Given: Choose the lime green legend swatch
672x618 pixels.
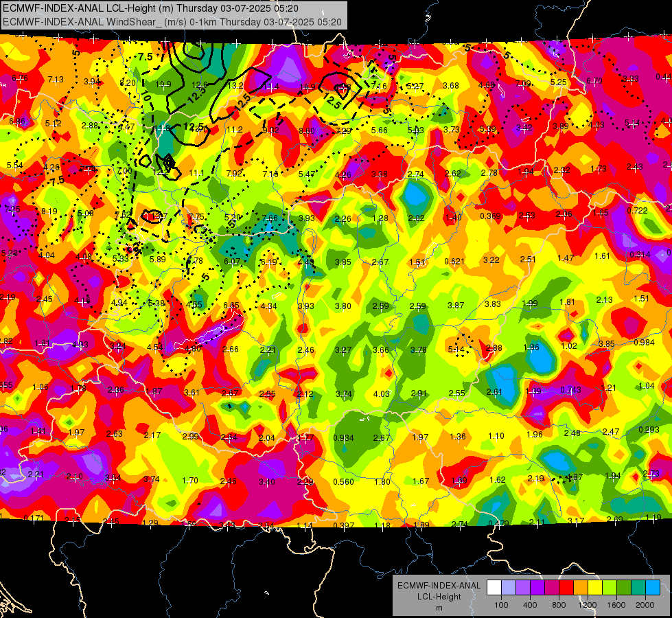Looking at the screenshot, I should (610, 588).
